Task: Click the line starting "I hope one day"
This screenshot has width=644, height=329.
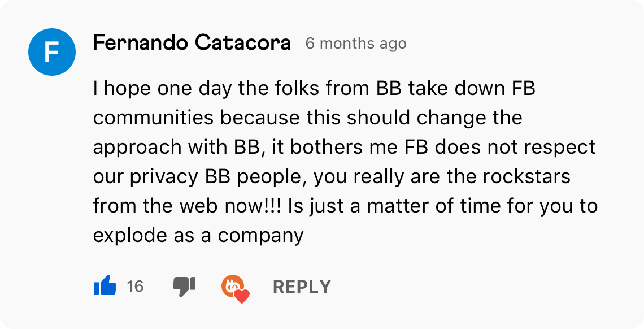Action: point(314,89)
